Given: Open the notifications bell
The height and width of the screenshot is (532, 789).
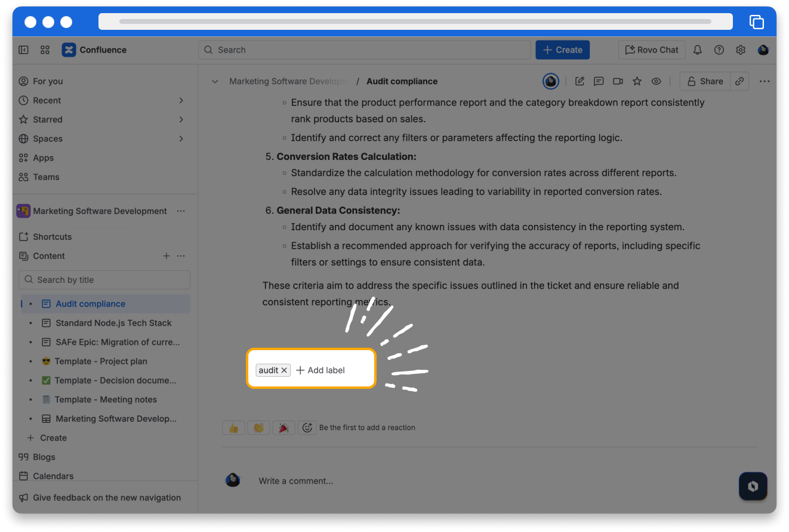Looking at the screenshot, I should [697, 50].
